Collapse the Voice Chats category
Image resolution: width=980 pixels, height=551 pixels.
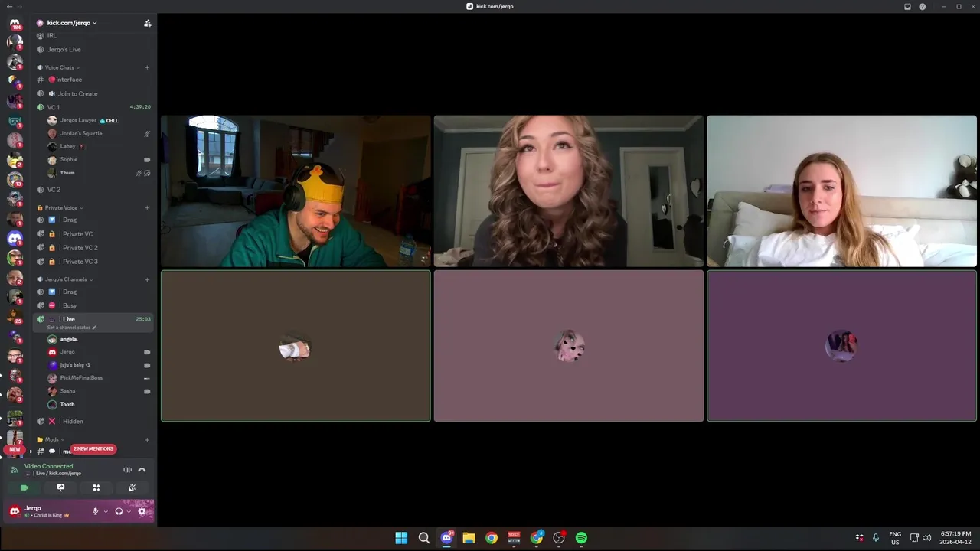[60, 67]
